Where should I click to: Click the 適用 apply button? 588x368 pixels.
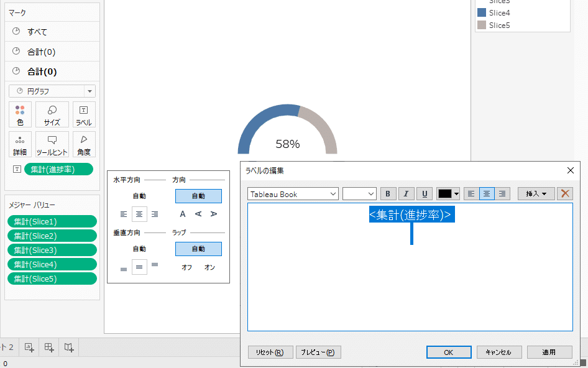click(549, 352)
